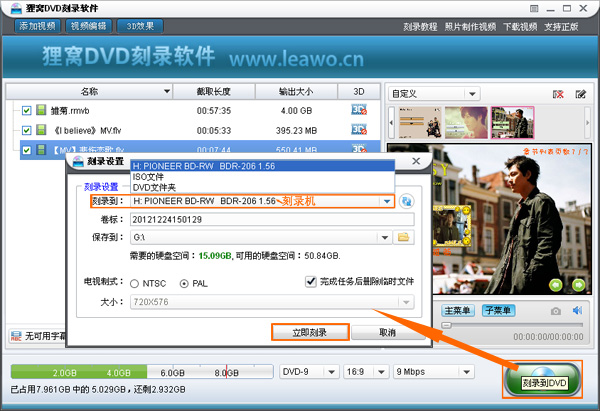Close the 刻录设置 dialog
600x411 pixels.
tap(416, 161)
